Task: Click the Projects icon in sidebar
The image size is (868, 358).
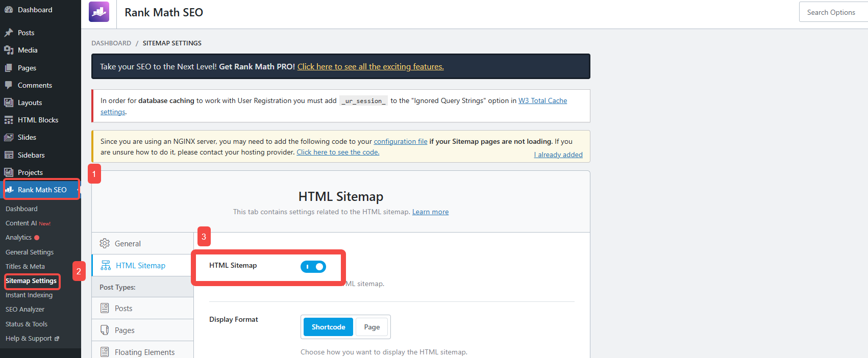Action: [x=9, y=172]
